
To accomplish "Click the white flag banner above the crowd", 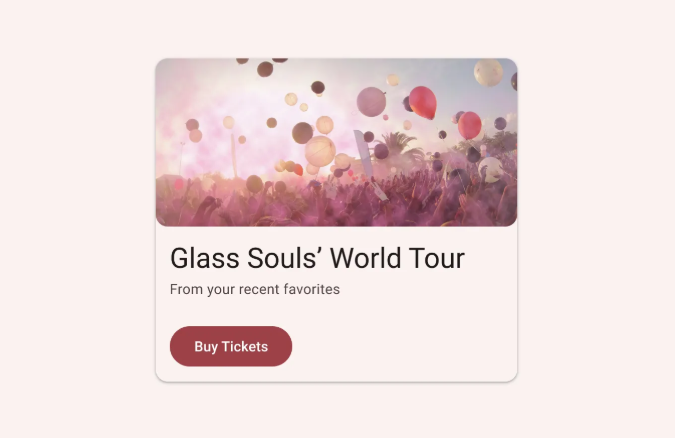I will point(364,155).
